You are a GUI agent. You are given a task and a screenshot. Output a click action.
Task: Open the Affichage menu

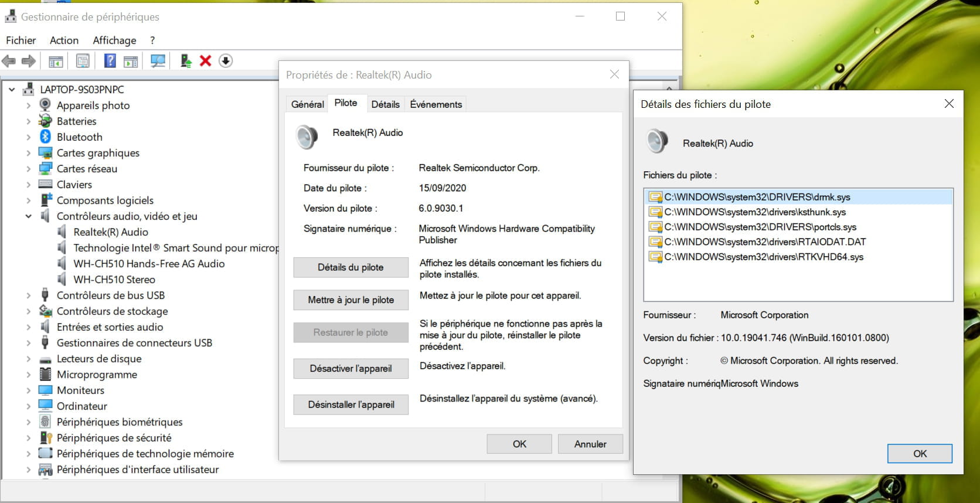[x=114, y=40]
